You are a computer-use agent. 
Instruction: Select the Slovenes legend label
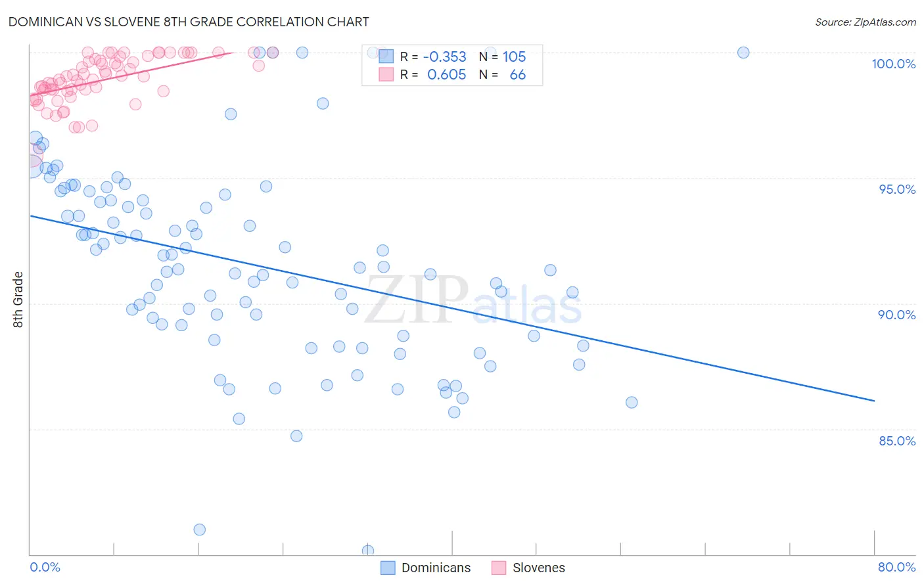coord(538,568)
